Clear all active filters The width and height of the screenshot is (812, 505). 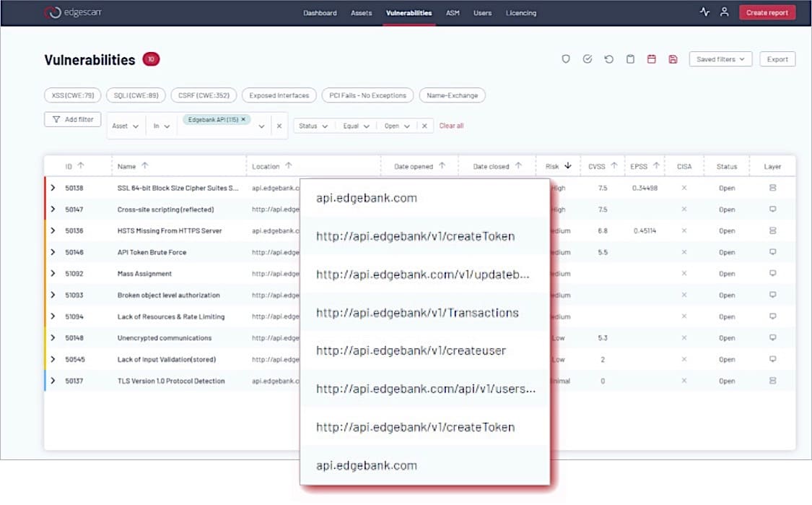point(451,126)
